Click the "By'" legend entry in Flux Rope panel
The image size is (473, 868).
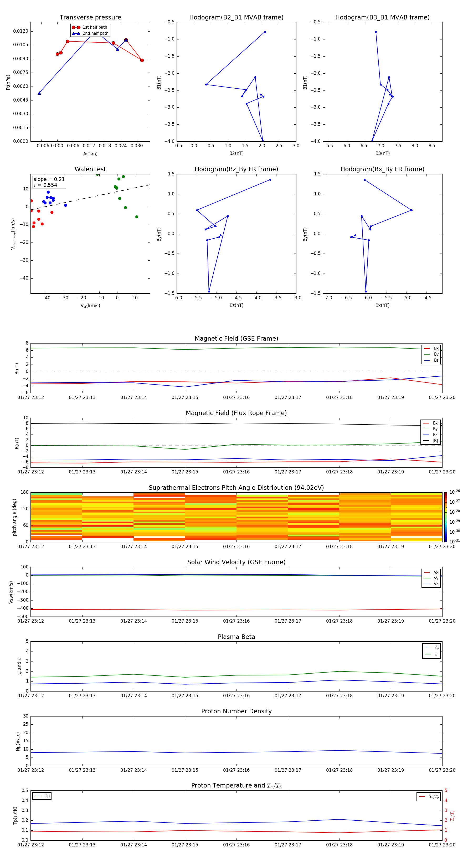[431, 429]
